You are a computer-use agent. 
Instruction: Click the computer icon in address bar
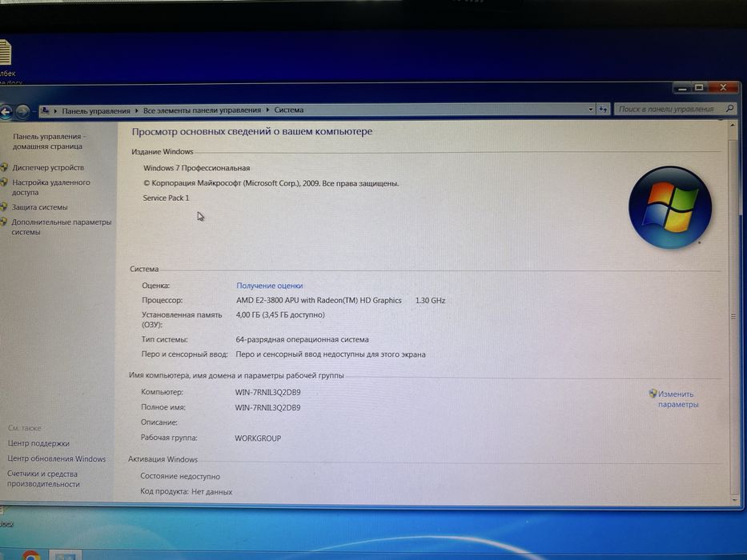click(x=46, y=110)
